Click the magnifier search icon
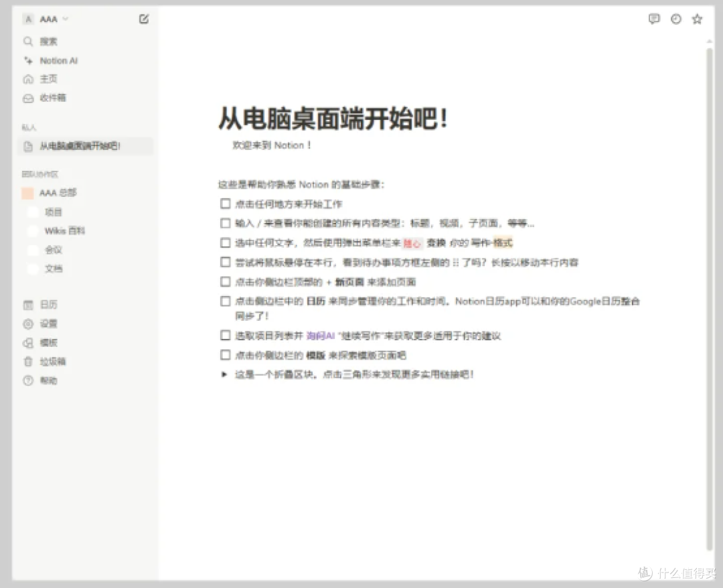Screen dimensions: 723x588 point(28,42)
